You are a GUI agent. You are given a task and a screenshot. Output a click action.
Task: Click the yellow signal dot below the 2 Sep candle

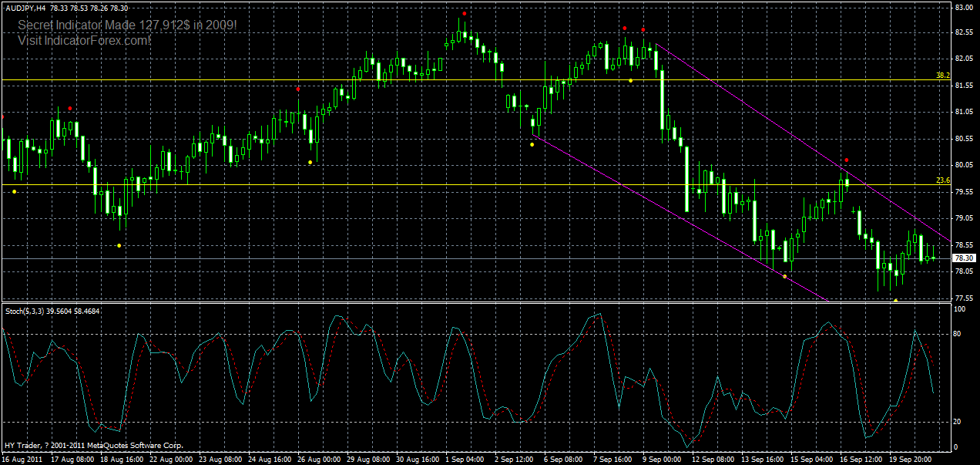532,145
